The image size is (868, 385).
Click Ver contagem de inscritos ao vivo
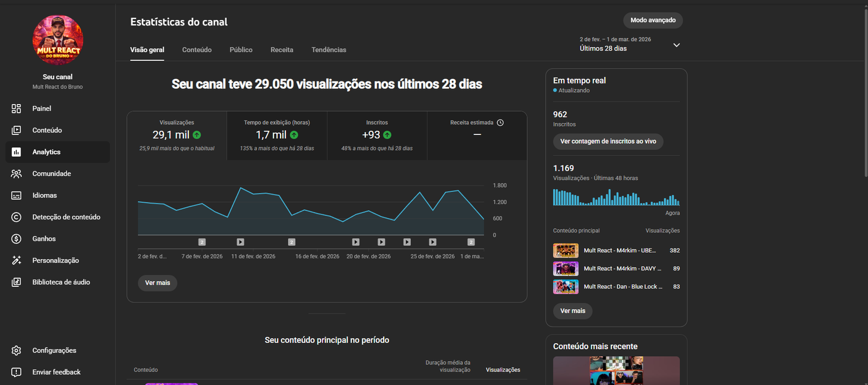point(608,142)
